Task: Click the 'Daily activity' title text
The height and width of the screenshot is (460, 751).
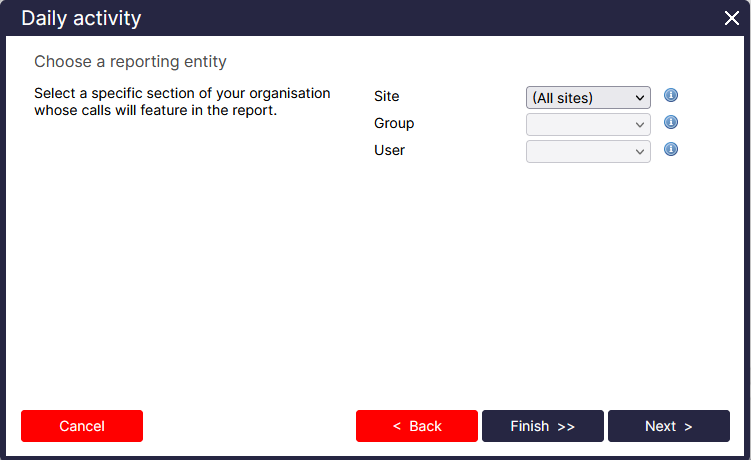Action: pyautogui.click(x=81, y=18)
